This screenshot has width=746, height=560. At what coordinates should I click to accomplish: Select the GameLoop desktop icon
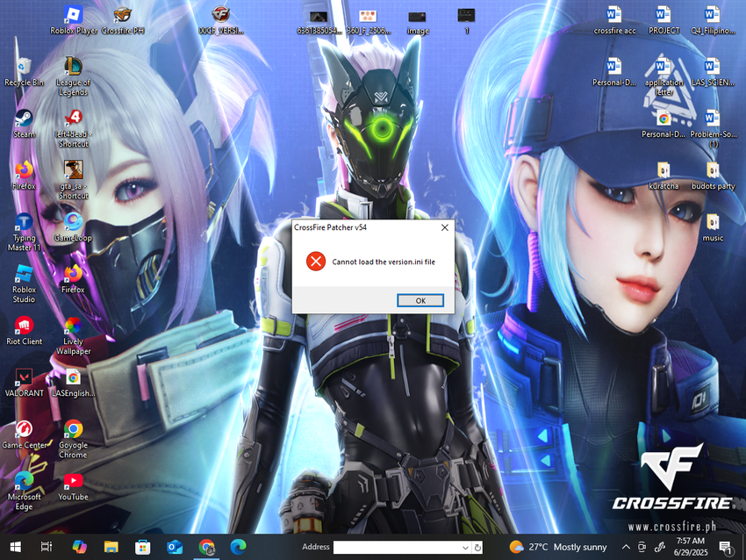point(73,227)
